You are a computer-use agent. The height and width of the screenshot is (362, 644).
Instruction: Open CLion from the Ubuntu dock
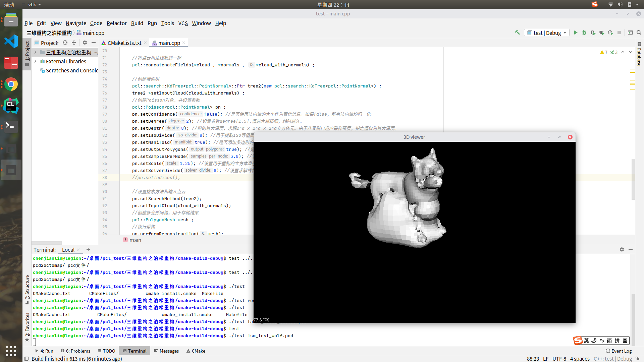(x=11, y=106)
